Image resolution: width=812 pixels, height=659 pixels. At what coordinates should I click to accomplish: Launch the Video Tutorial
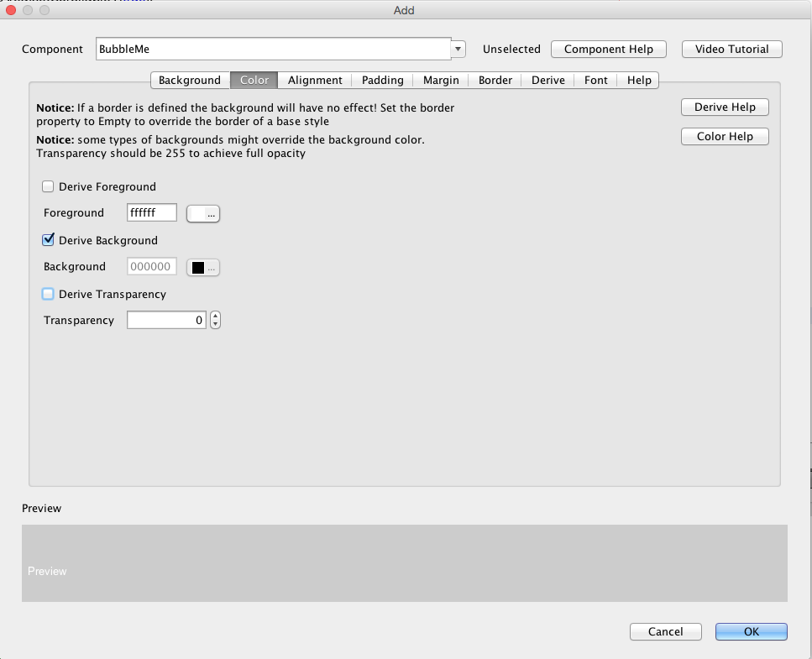click(x=731, y=49)
